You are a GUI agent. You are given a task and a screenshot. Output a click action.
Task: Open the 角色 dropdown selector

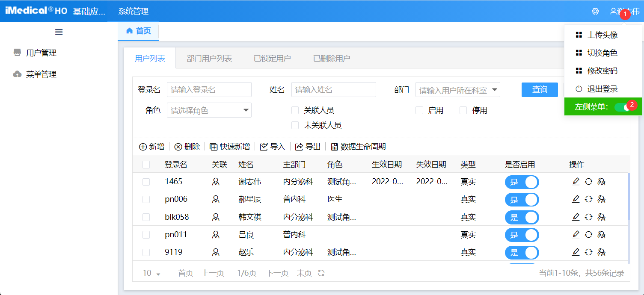click(x=209, y=110)
